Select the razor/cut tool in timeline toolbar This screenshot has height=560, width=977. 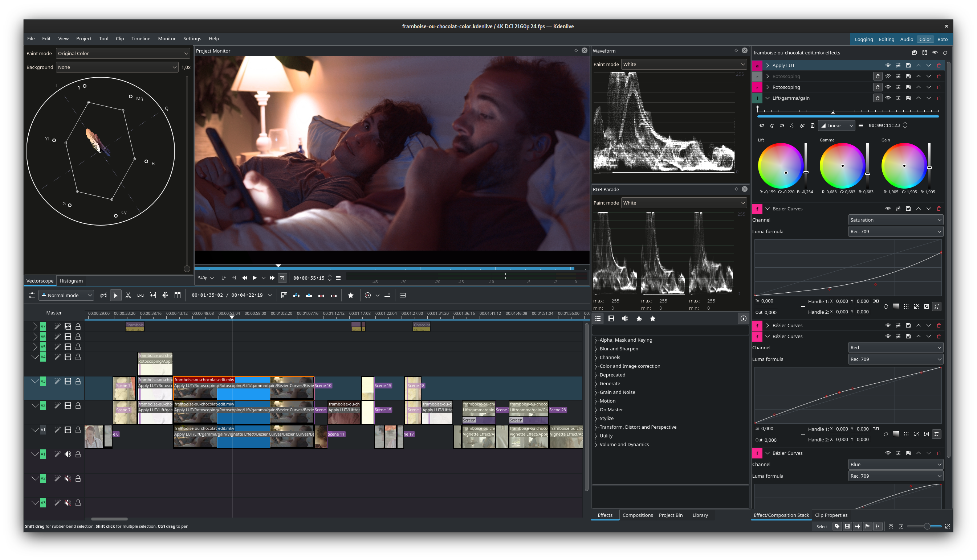(128, 295)
